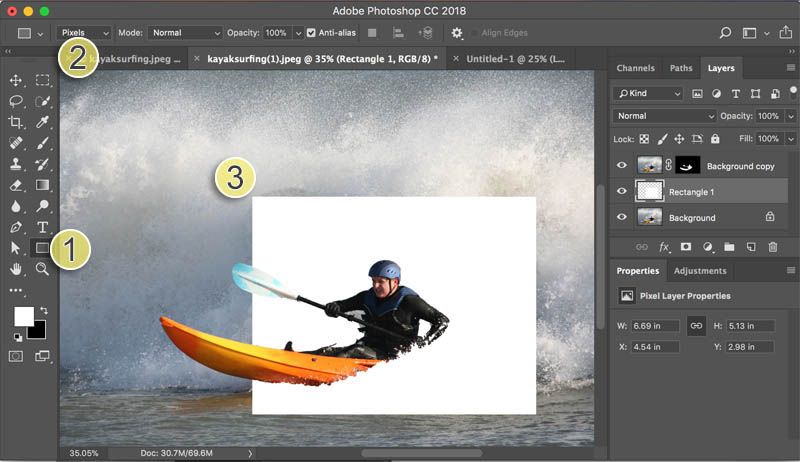This screenshot has height=462, width=800.
Task: Select the Lasso tool
Action: [x=16, y=101]
